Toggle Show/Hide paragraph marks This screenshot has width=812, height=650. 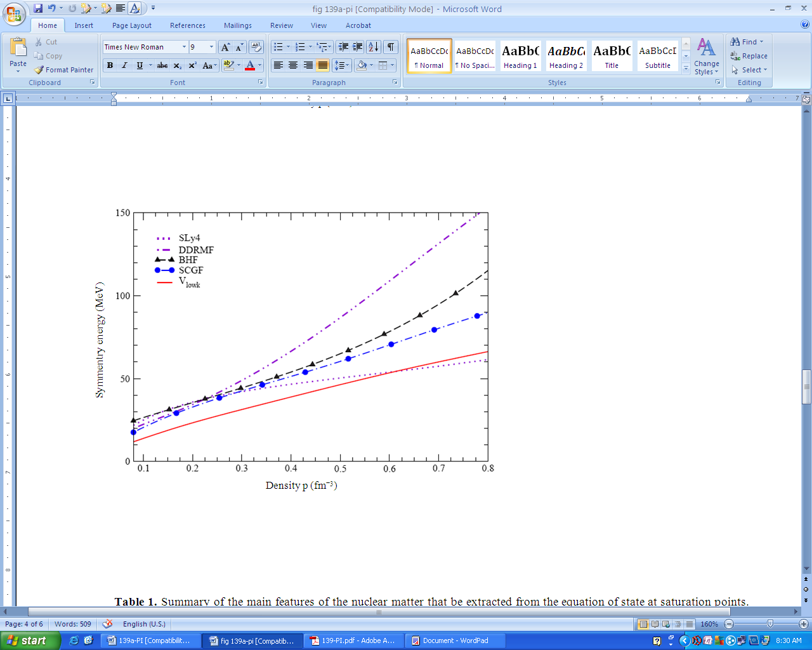pyautogui.click(x=391, y=47)
